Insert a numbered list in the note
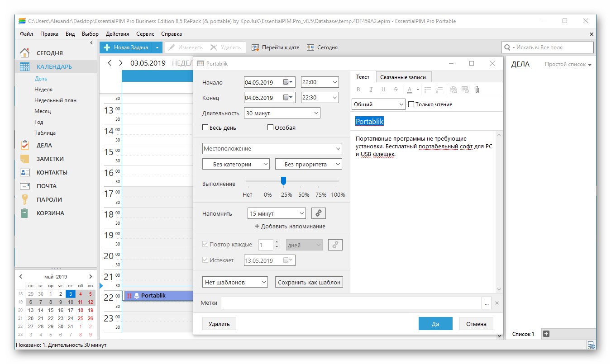The width and height of the screenshot is (611, 364). click(x=439, y=90)
